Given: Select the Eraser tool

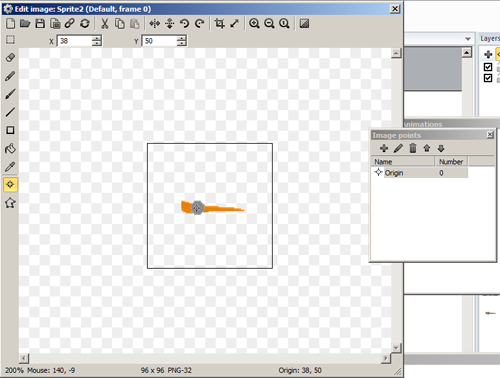Looking at the screenshot, I should click(x=10, y=58).
